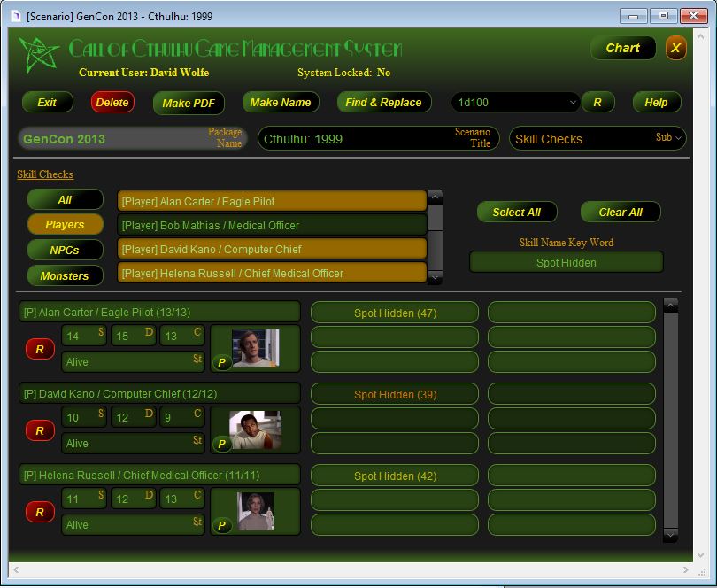
Task: Click results panel scrollbar down arrow
Action: (670, 535)
